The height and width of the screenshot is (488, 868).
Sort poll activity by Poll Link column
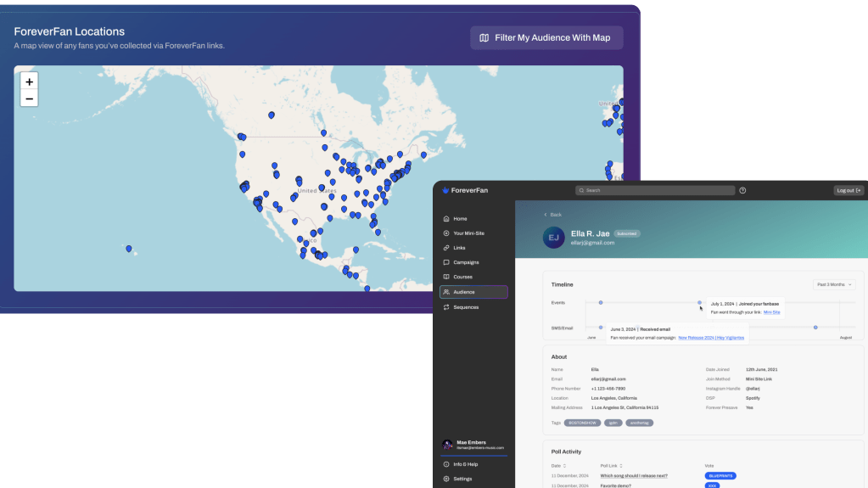611,466
